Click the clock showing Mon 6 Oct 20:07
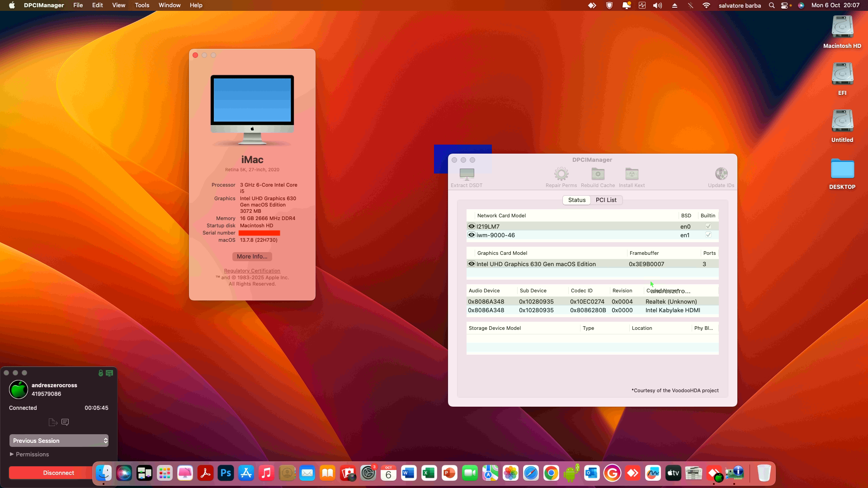 point(835,5)
